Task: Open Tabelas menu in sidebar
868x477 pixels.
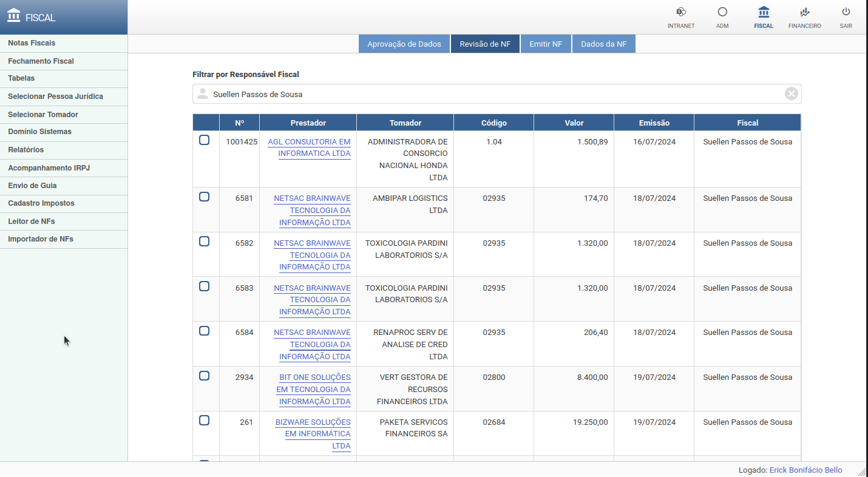Action: (x=64, y=78)
